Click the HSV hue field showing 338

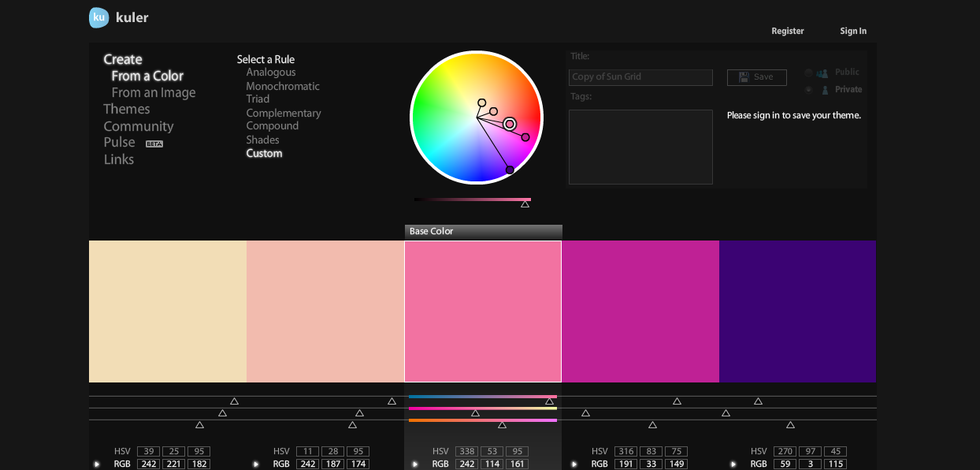click(466, 452)
